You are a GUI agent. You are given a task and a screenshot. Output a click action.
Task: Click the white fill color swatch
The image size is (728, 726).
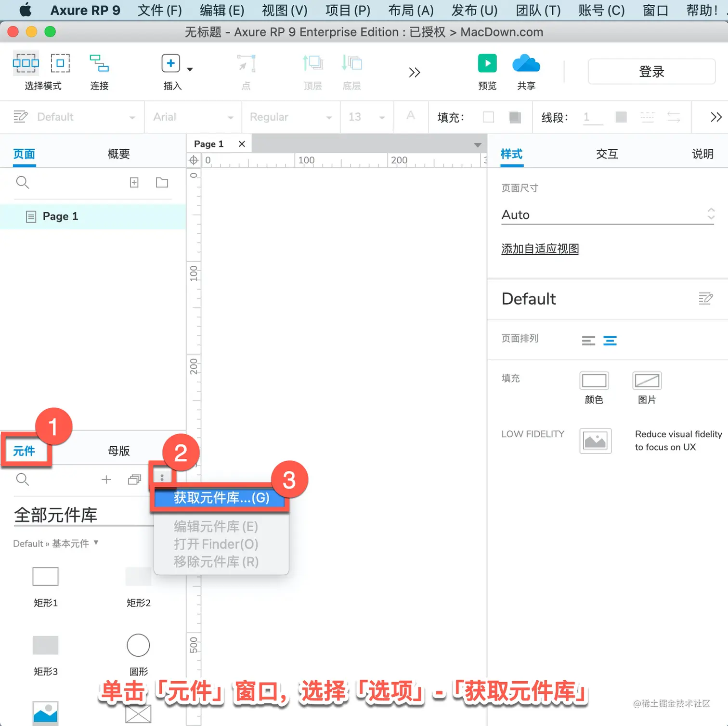pos(488,117)
